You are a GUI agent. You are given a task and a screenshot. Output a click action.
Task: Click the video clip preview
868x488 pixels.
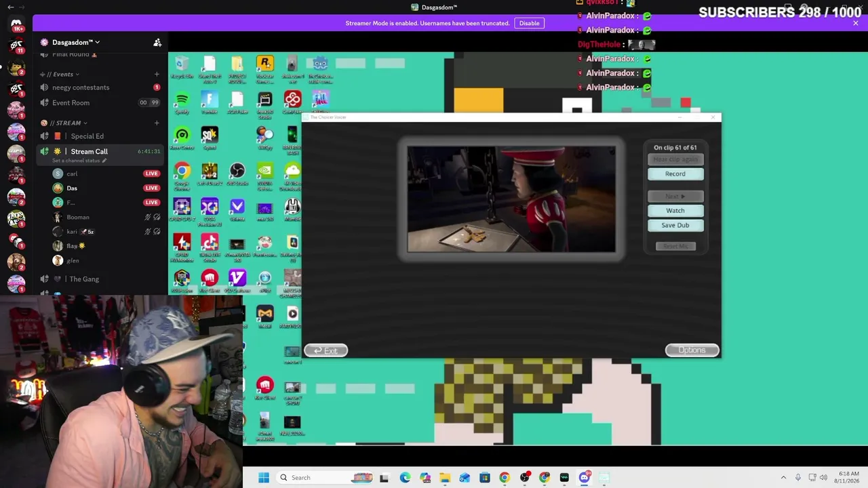pyautogui.click(x=511, y=199)
